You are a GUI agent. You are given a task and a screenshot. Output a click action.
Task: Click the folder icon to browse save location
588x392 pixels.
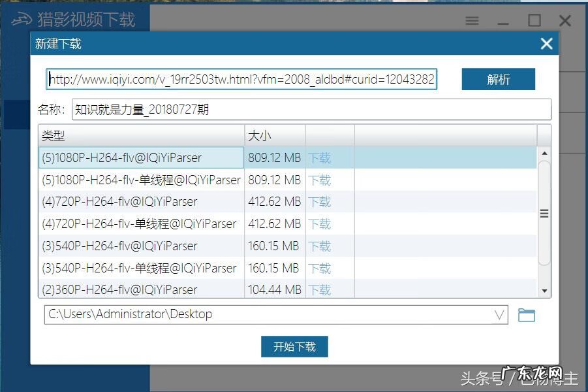(x=527, y=314)
